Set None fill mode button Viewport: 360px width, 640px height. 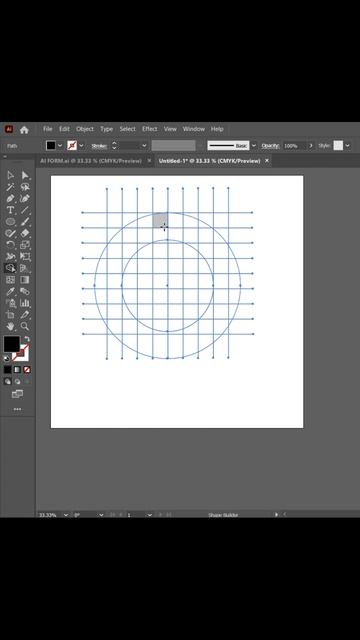pyautogui.click(x=27, y=370)
